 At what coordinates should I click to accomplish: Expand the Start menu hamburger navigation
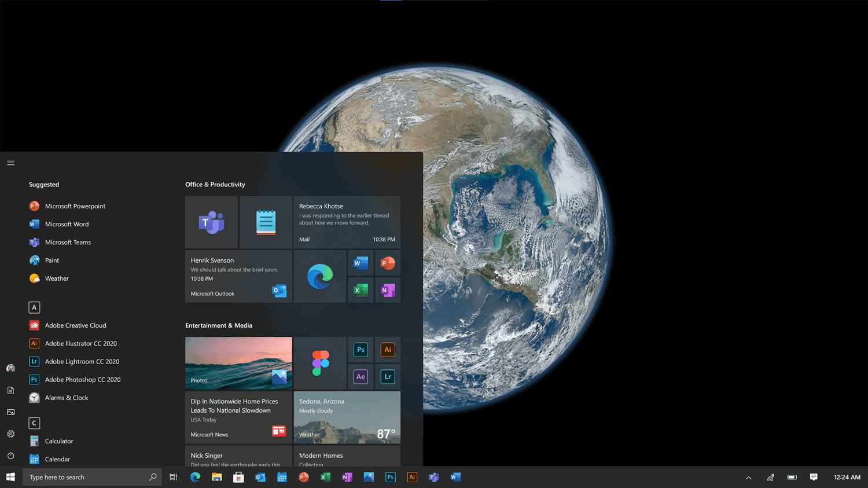10,163
